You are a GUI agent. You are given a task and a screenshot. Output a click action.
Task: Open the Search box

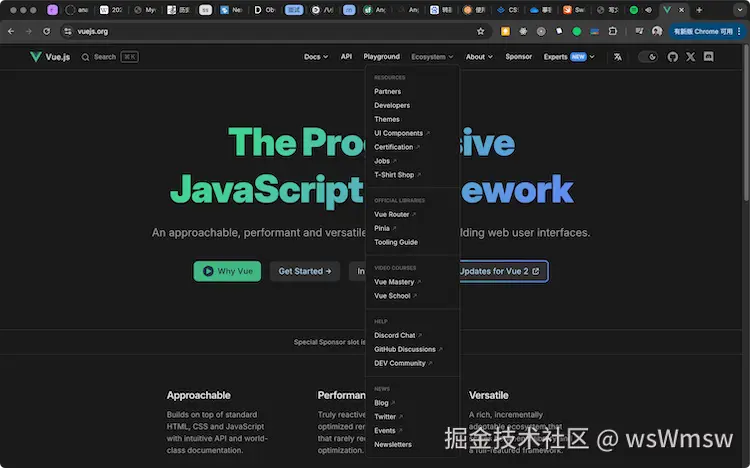coord(110,57)
